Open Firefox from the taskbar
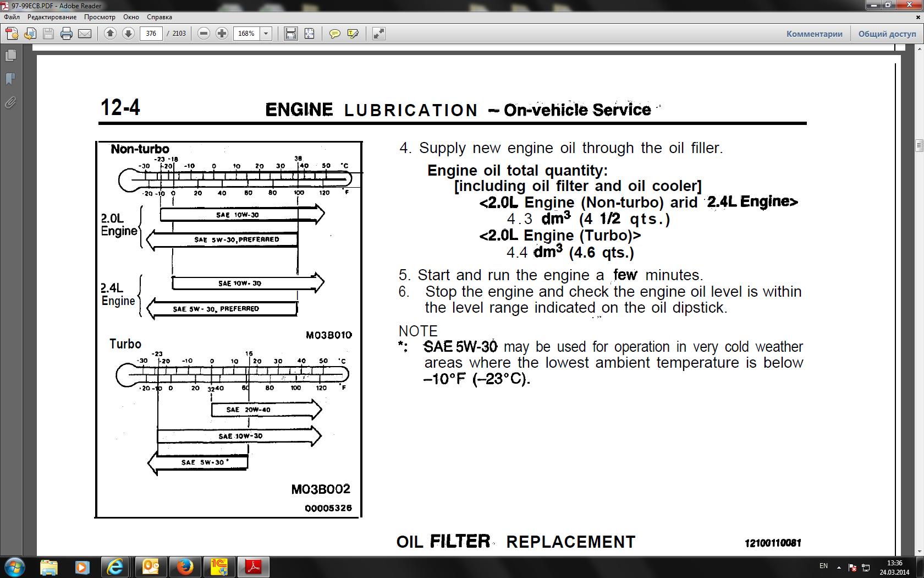The image size is (924, 578). click(x=185, y=566)
